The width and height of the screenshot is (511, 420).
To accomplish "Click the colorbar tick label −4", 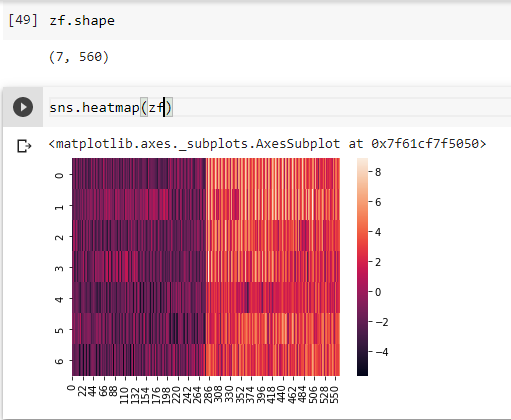I will click(382, 352).
